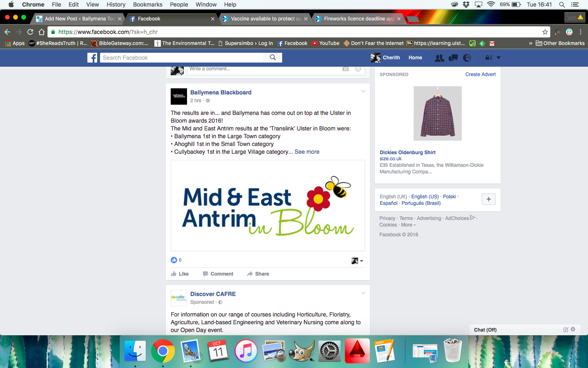Open the Notifications globe icon
Image resolution: width=588 pixels, height=368 pixels.
467,58
